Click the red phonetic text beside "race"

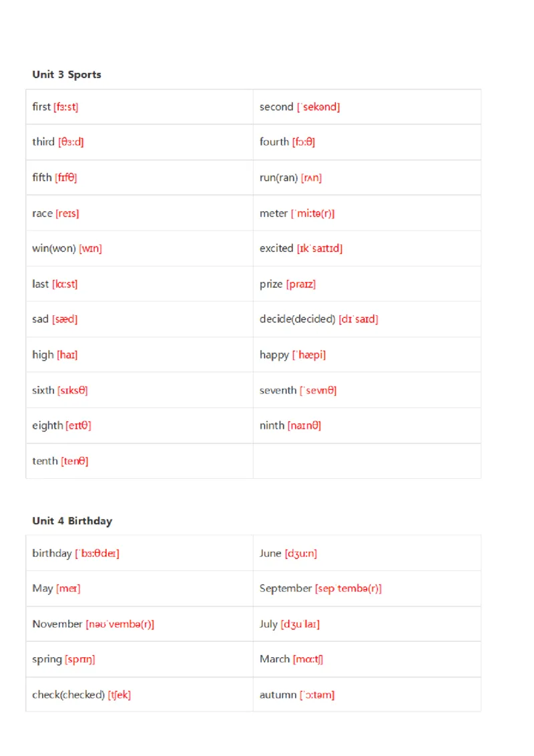67,214
